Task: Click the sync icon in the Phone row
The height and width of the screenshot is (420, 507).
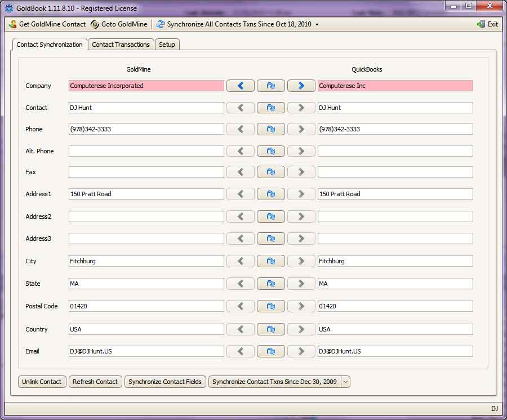Action: tap(270, 129)
